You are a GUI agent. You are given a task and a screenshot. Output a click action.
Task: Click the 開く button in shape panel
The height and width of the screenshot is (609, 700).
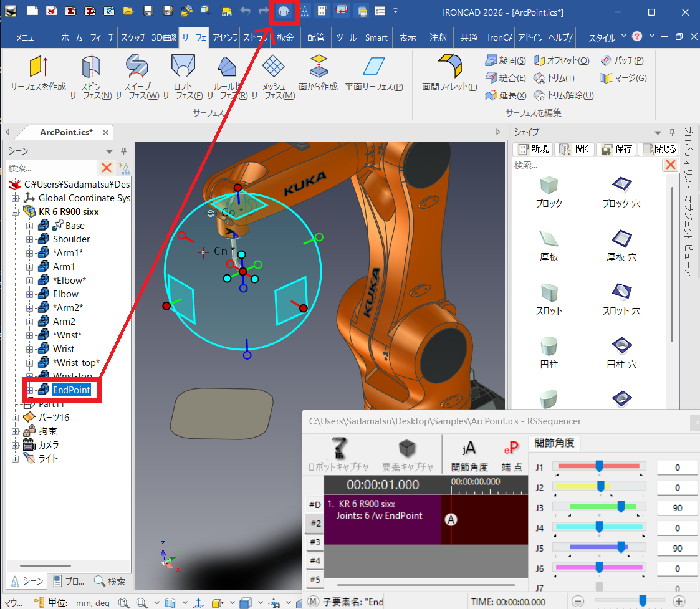tap(575, 149)
